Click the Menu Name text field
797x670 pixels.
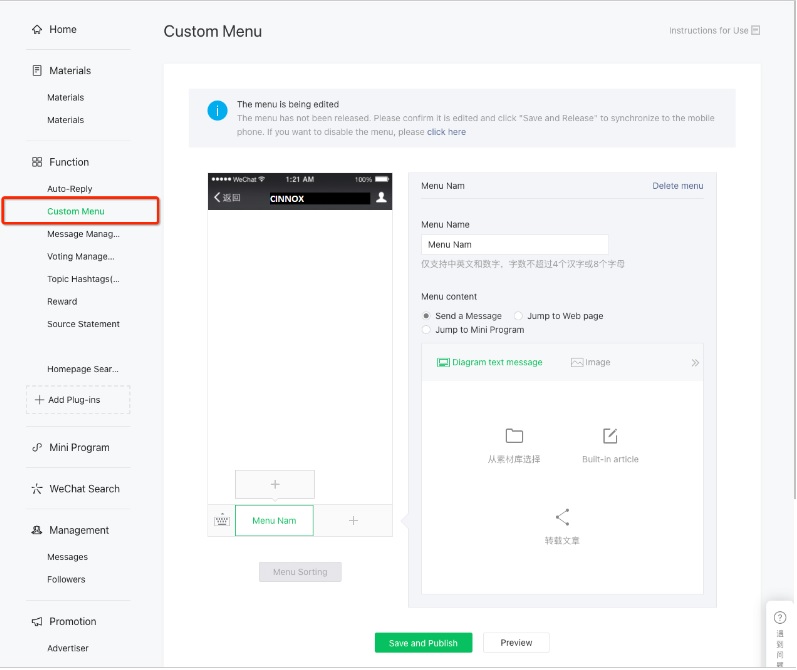(515, 244)
